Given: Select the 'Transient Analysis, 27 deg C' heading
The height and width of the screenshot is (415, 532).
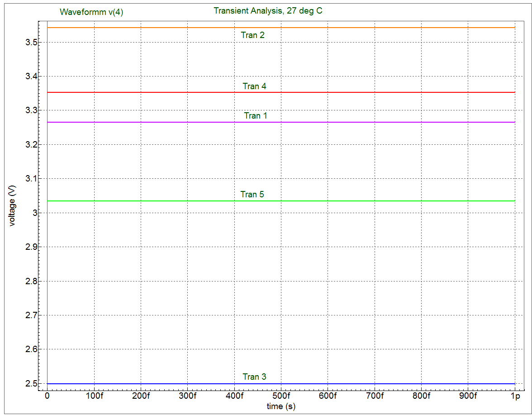Looking at the screenshot, I should pyautogui.click(x=268, y=11).
